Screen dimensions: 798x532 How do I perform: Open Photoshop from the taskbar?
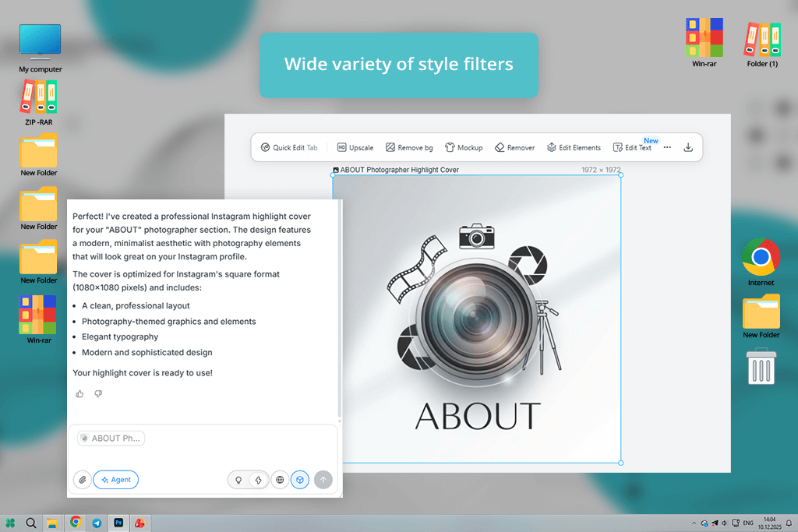coord(118,523)
